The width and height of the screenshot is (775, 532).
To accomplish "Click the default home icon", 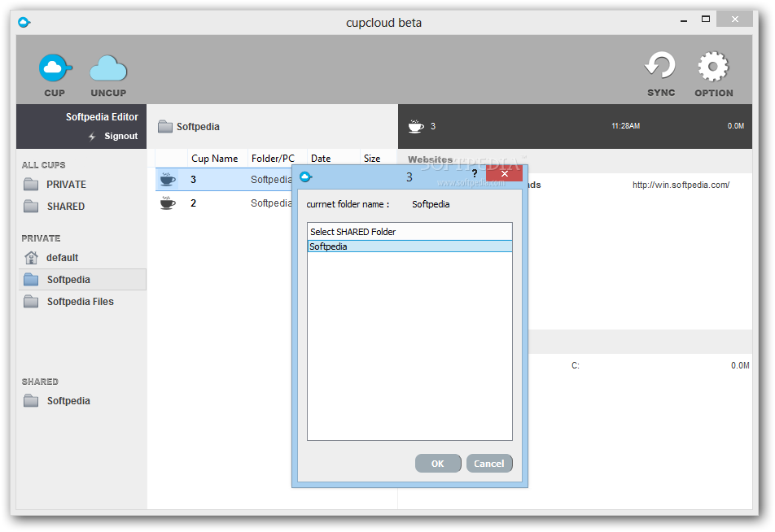I will (31, 257).
